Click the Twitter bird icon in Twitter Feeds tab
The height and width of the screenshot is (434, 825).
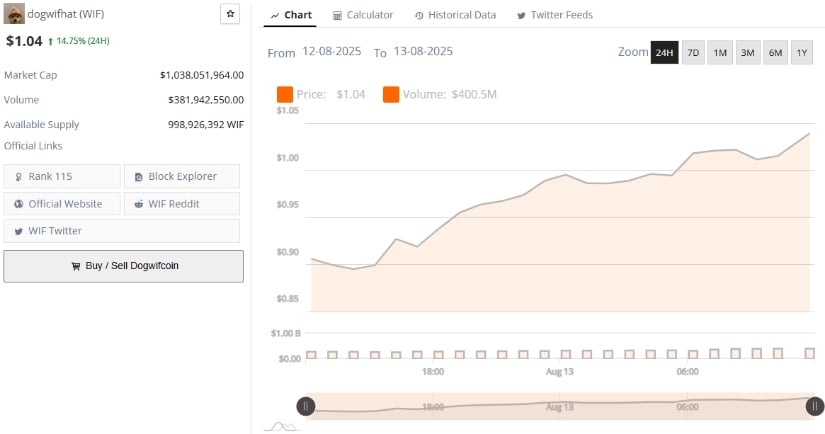(x=521, y=16)
